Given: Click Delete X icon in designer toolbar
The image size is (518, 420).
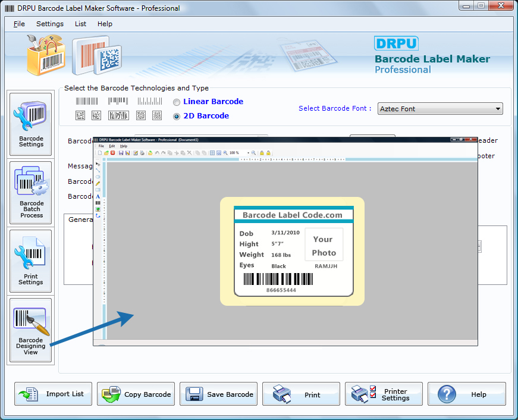Looking at the screenshot, I should coord(189,153).
